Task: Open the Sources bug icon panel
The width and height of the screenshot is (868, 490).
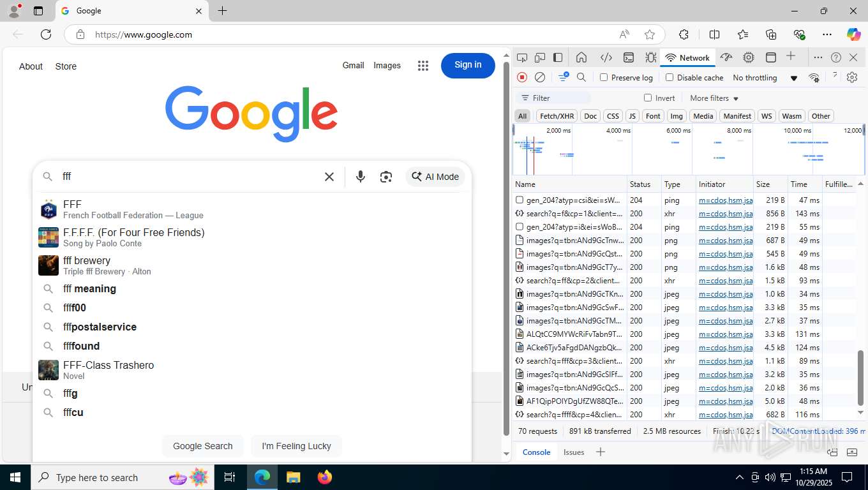Action: point(650,57)
